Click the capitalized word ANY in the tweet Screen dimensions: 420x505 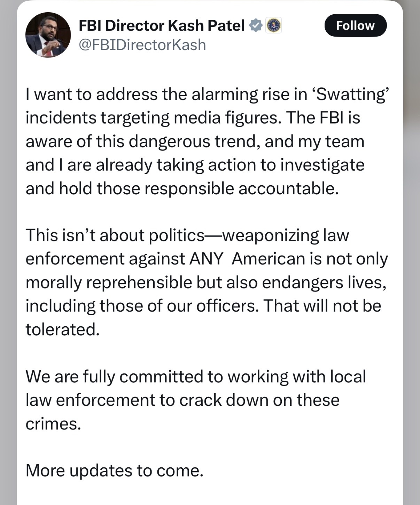[x=206, y=259]
